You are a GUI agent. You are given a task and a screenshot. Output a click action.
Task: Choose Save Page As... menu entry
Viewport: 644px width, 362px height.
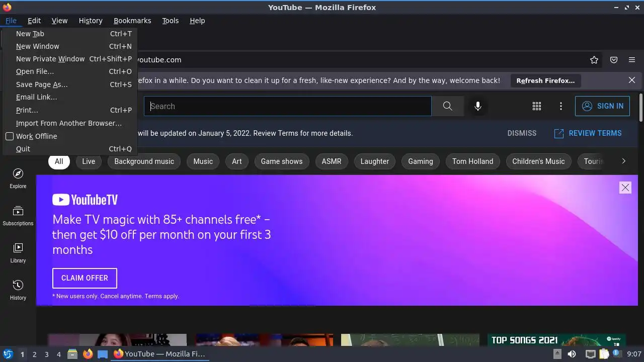pos(69,84)
